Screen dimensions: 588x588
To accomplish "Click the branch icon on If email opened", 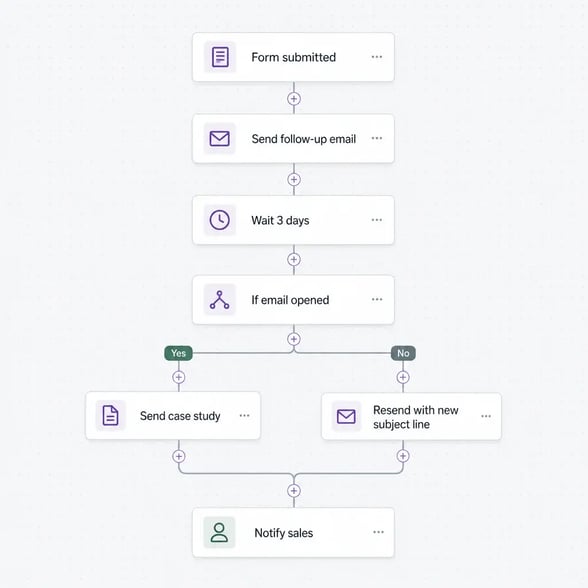I will [220, 300].
